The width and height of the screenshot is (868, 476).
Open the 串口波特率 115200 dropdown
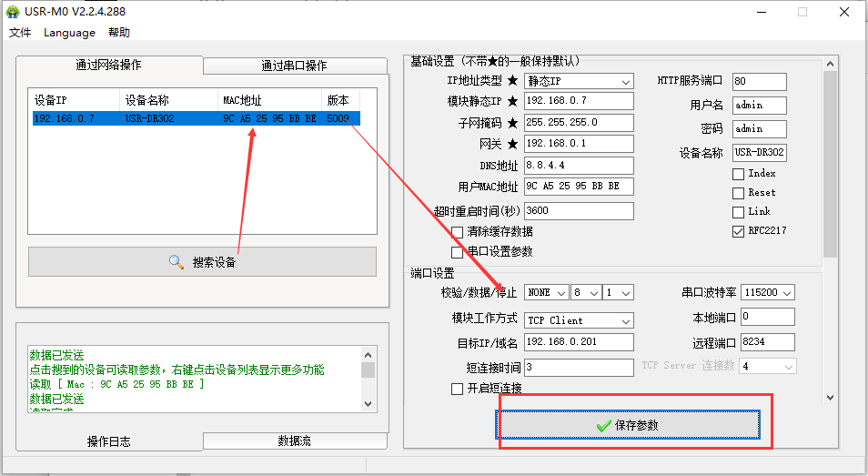pyautogui.click(x=768, y=292)
